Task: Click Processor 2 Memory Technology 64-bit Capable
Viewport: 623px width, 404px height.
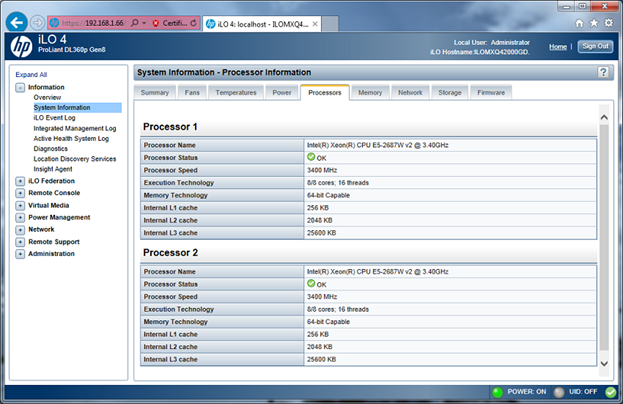Action: [328, 322]
